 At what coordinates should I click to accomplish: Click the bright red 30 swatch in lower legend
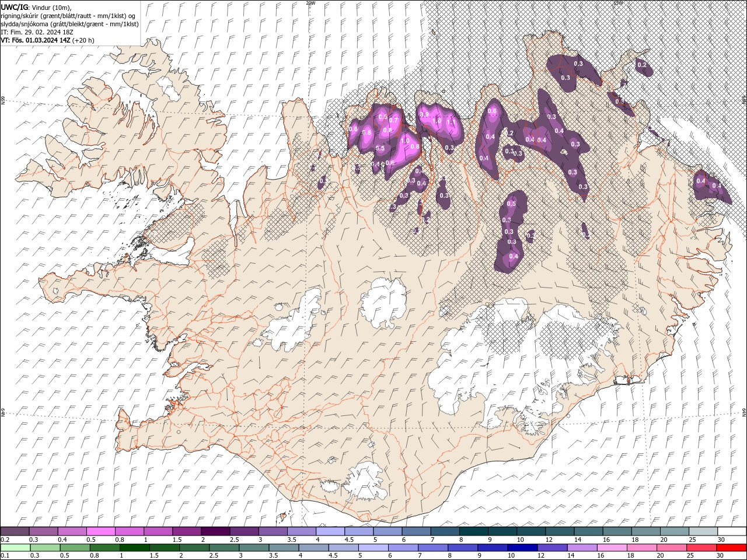tap(731, 548)
